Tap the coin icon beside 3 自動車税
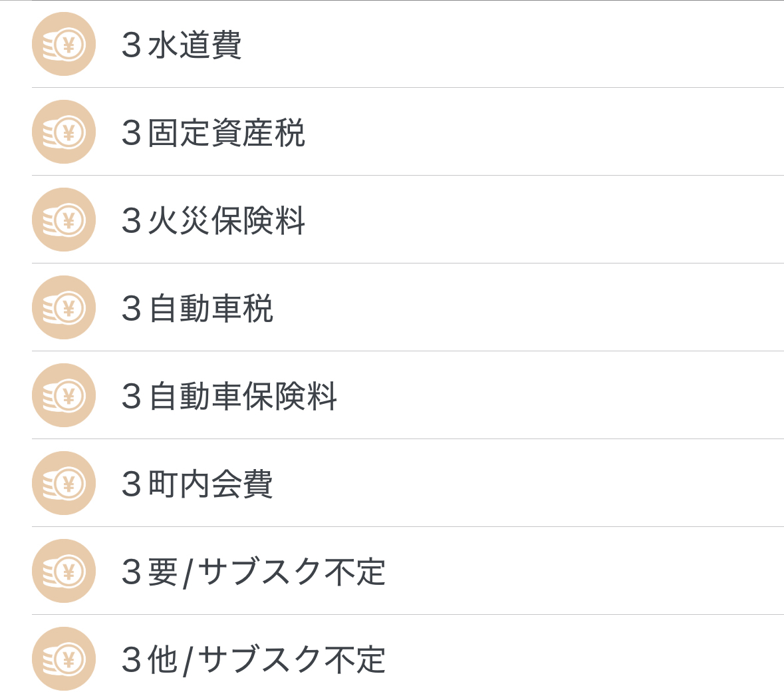This screenshot has width=784, height=692. [63, 307]
